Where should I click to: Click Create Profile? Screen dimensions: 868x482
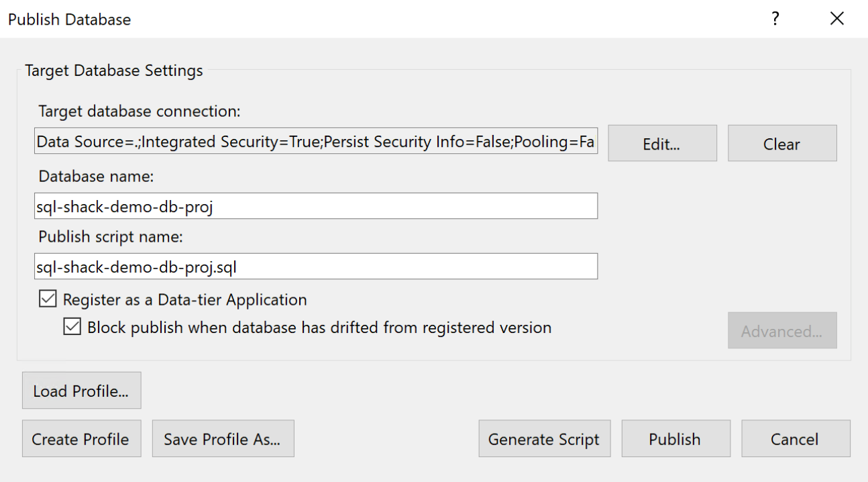point(81,438)
